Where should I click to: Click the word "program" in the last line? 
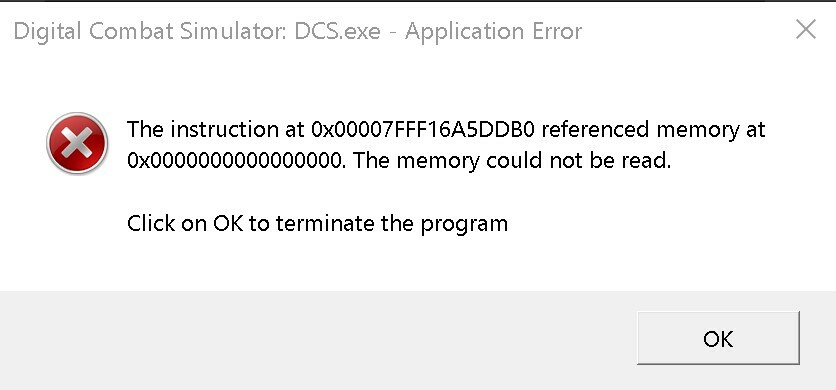464,225
